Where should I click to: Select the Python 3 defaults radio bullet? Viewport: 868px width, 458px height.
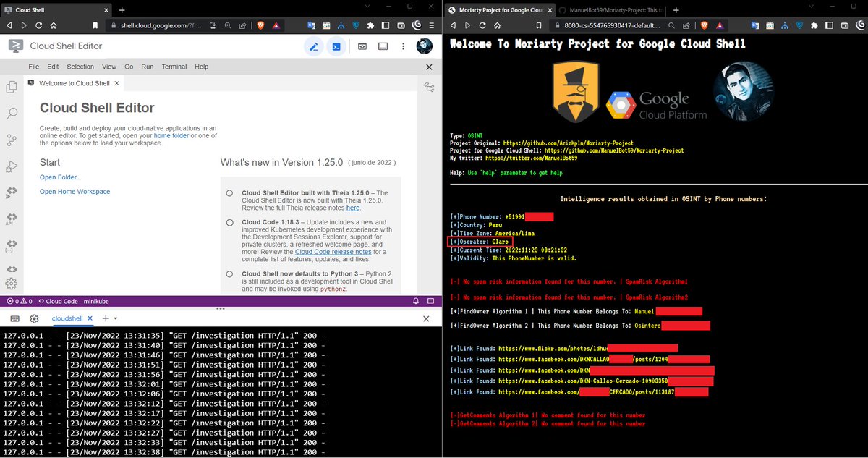tap(229, 274)
